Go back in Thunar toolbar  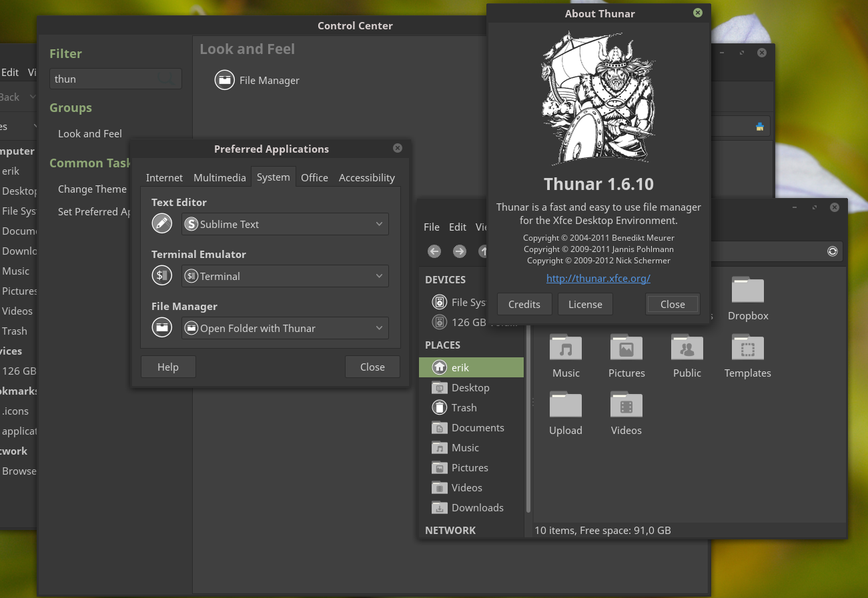pos(434,251)
